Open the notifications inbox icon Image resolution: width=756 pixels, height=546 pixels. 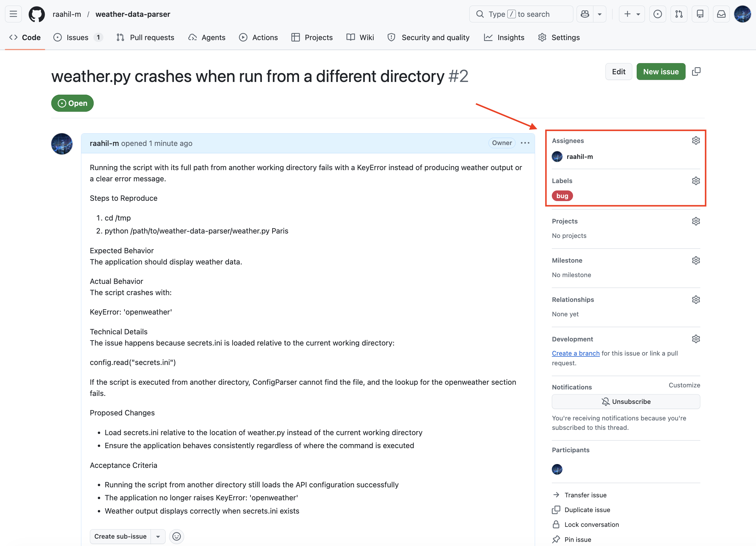click(x=721, y=14)
